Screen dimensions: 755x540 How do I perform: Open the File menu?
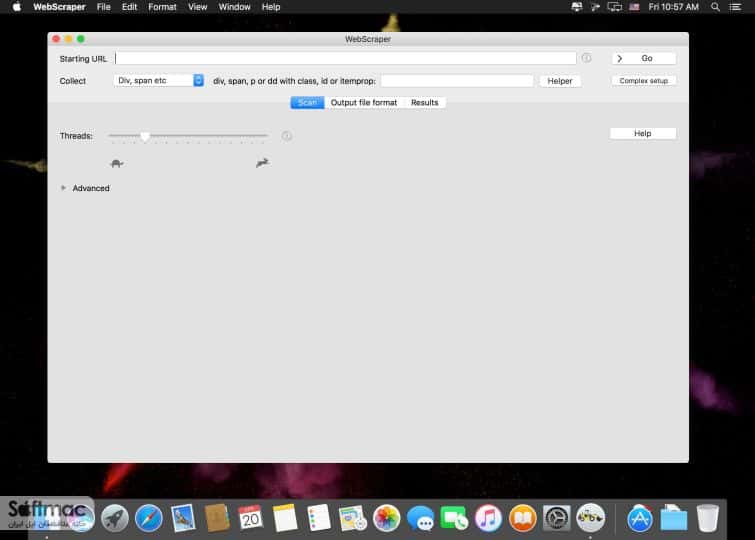tap(104, 7)
